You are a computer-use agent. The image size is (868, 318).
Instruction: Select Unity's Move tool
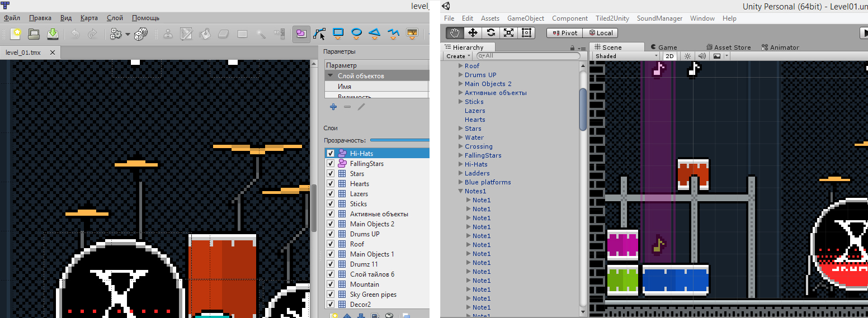[x=473, y=32]
